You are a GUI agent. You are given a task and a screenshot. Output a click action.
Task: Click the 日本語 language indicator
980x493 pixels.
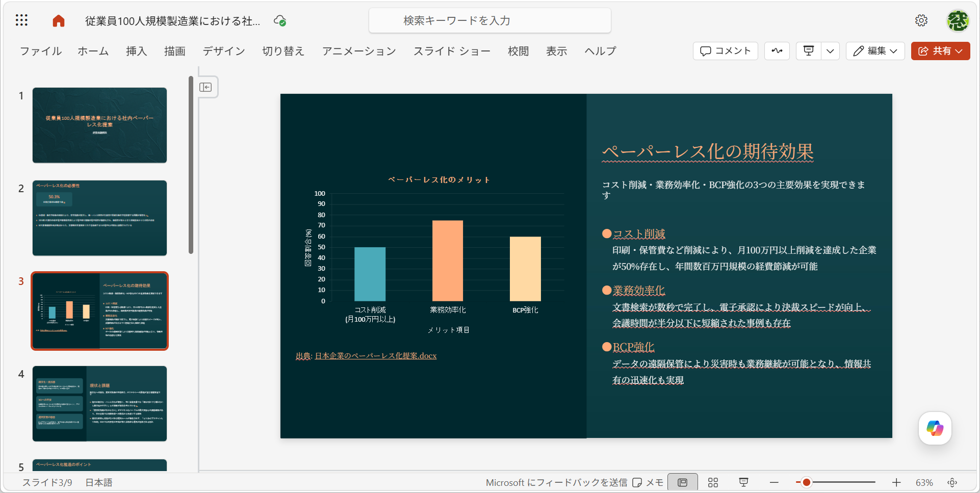pos(98,482)
